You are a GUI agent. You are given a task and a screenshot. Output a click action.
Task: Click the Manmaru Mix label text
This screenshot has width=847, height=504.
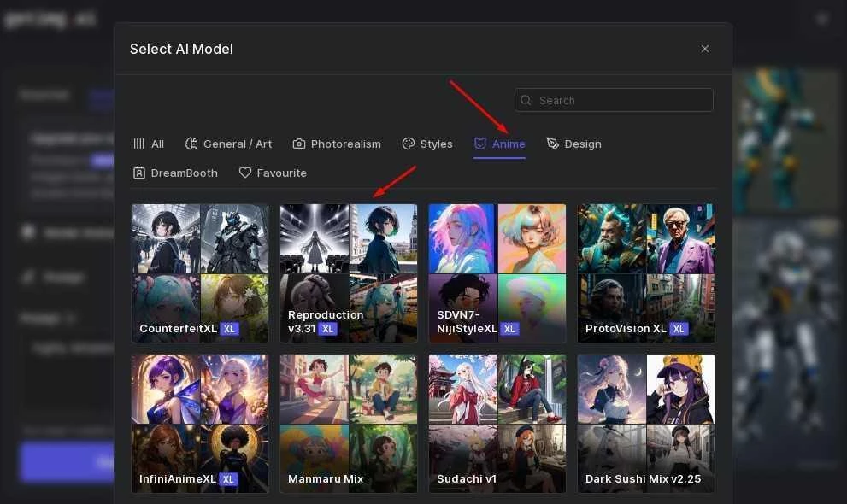pos(326,479)
